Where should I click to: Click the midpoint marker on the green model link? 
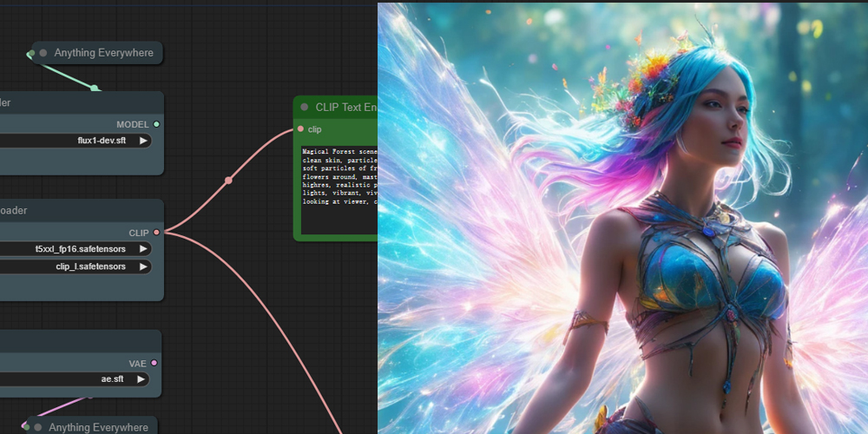click(x=94, y=88)
